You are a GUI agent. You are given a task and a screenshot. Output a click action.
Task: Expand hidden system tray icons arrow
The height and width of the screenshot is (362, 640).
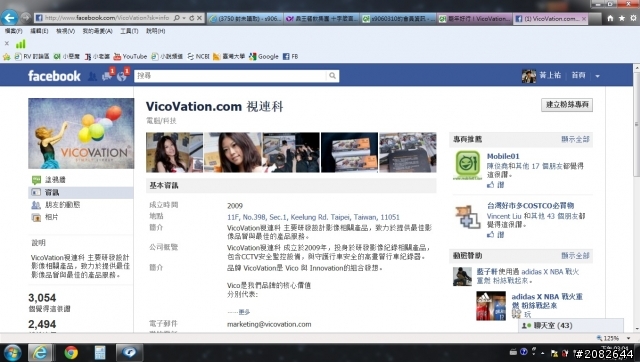pos(543,353)
